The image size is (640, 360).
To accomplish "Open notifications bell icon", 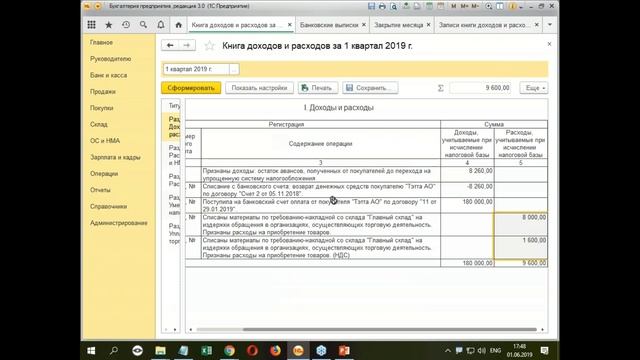I will pos(161,25).
